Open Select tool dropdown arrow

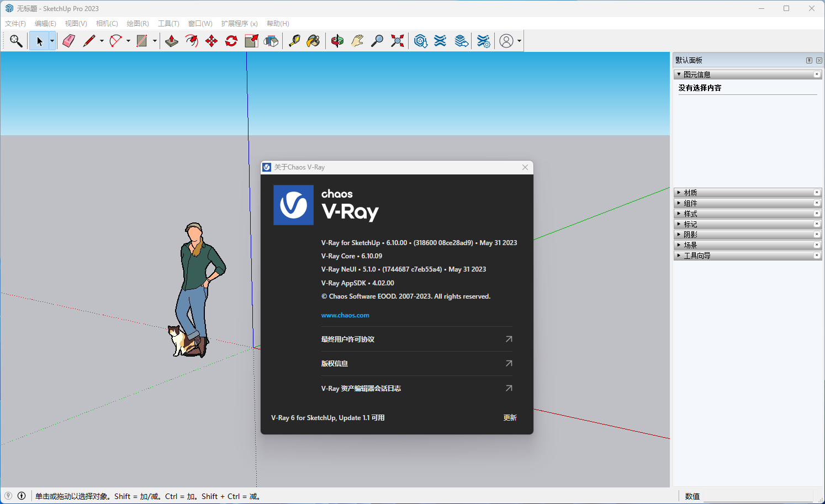52,41
